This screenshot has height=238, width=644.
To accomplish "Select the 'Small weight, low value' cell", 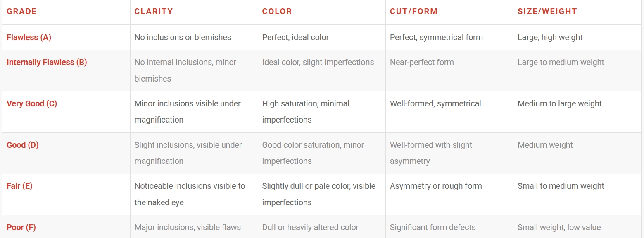I will (x=559, y=227).
